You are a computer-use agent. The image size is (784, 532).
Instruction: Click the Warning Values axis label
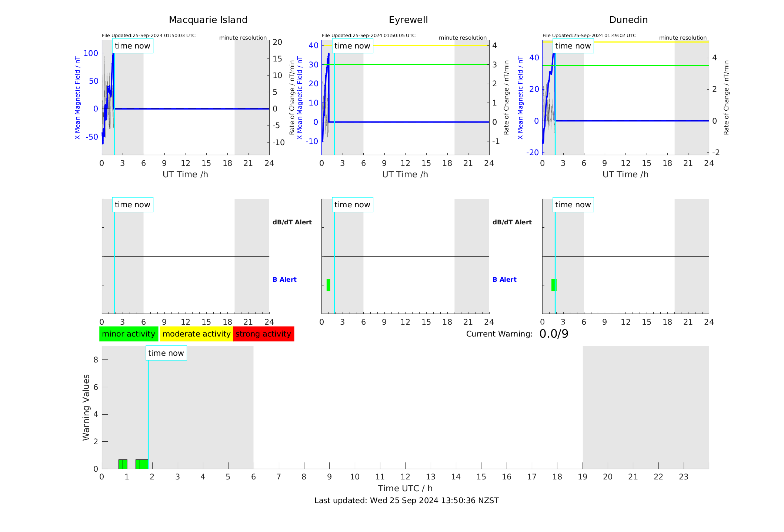point(86,407)
